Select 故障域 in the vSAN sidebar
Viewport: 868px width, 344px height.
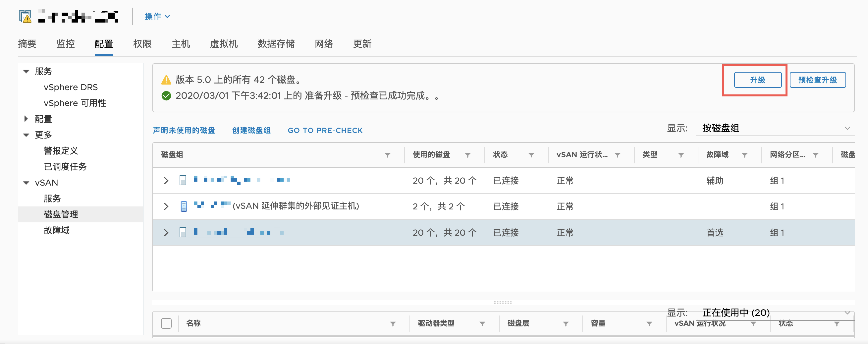57,230
